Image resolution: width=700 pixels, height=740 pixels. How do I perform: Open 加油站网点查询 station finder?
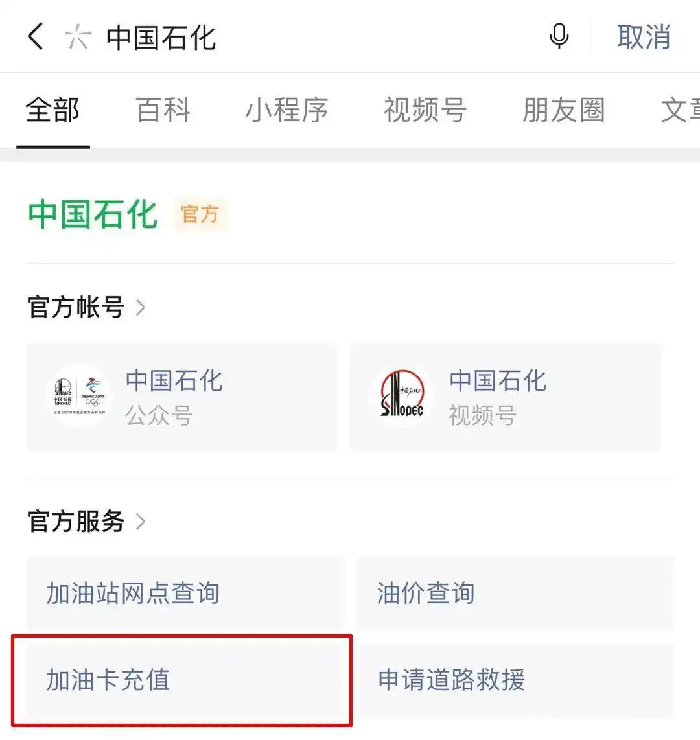(133, 593)
